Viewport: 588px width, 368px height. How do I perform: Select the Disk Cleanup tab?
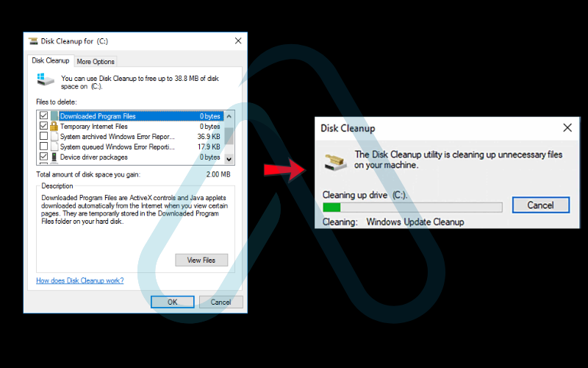point(50,60)
